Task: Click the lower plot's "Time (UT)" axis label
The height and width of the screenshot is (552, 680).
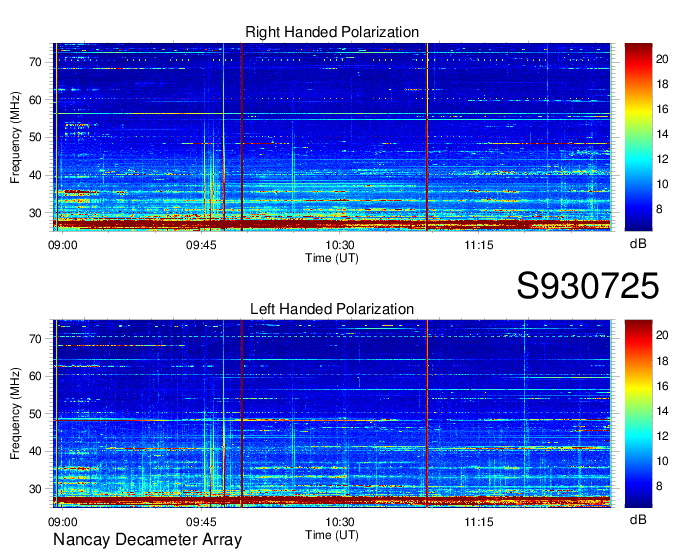Action: pos(332,535)
